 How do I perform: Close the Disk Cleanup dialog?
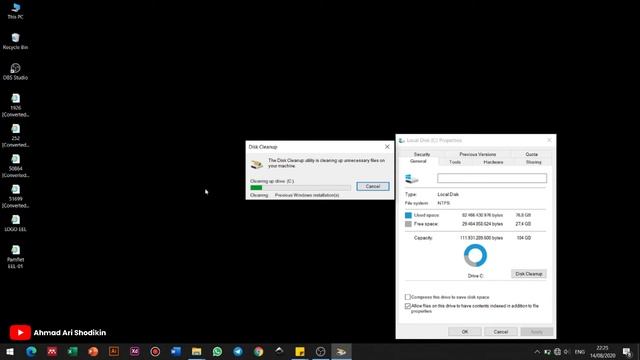tap(387, 147)
